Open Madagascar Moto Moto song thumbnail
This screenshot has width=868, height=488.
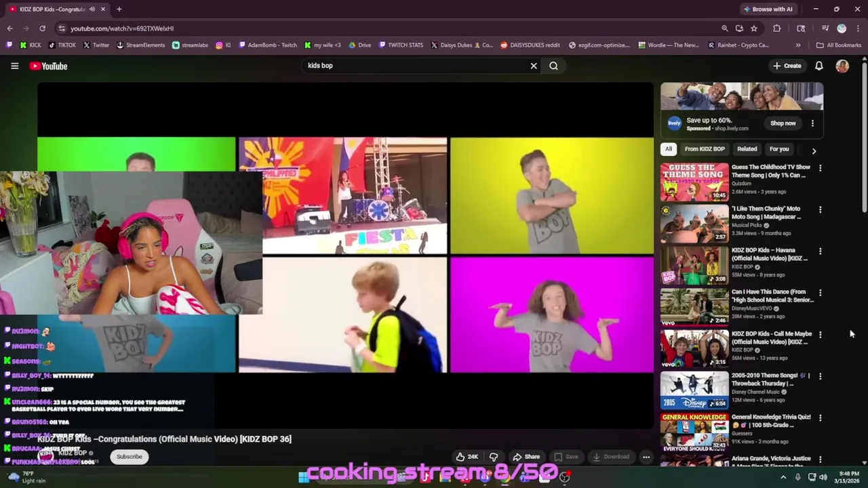694,224
